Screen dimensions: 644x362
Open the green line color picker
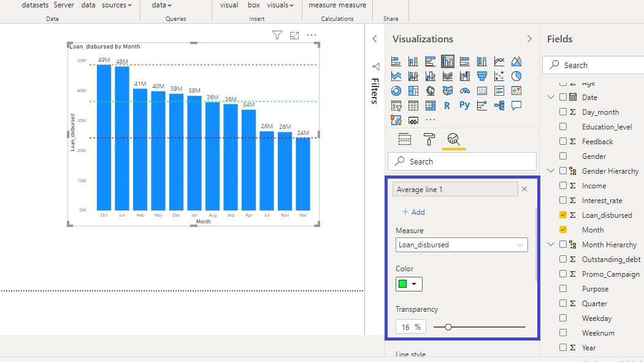[409, 284]
